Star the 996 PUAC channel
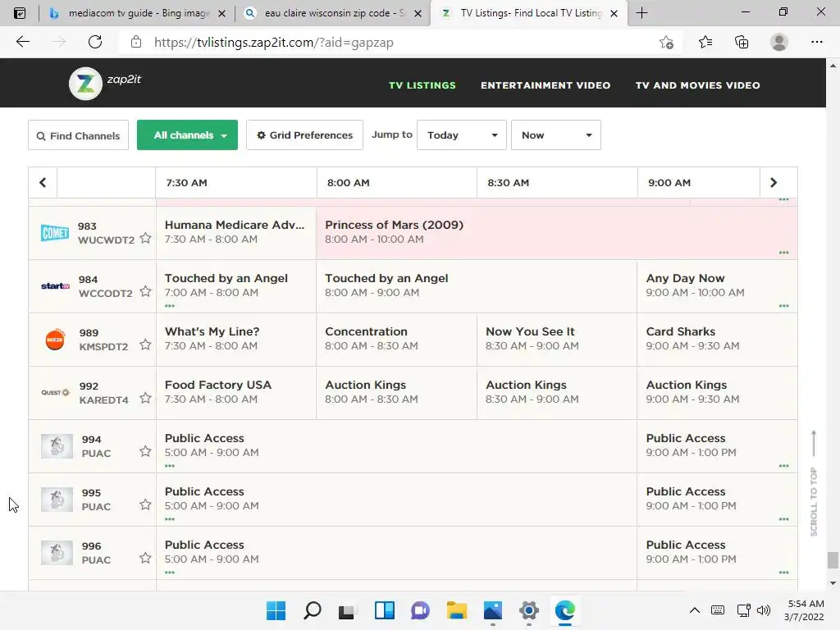The image size is (840, 630). [145, 558]
